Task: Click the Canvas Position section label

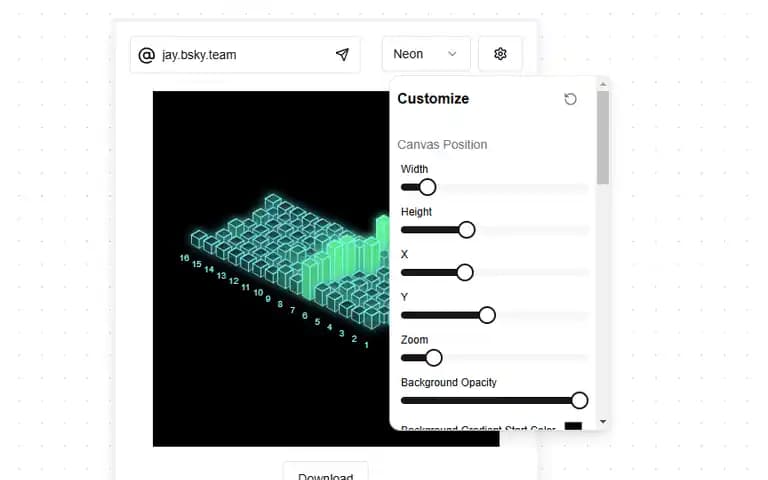Action: (x=442, y=145)
